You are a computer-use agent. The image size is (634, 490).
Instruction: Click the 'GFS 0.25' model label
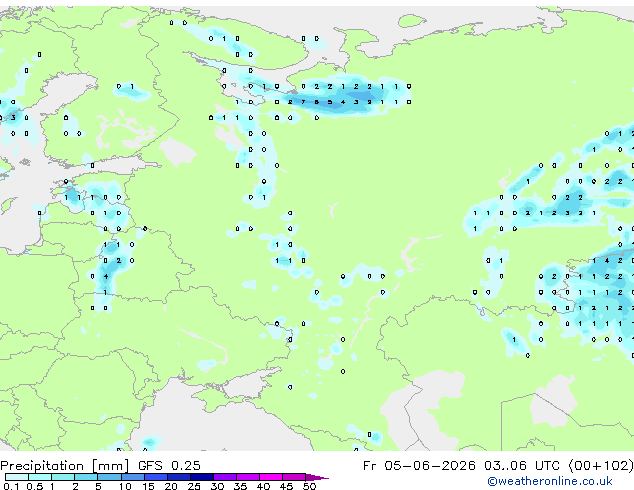pyautogui.click(x=169, y=466)
